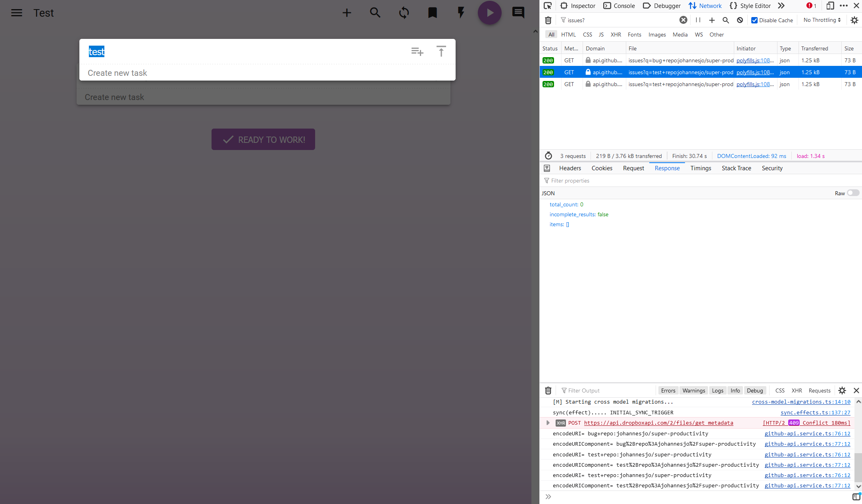
Task: Open the notes panel via comment icon
Action: pyautogui.click(x=518, y=12)
